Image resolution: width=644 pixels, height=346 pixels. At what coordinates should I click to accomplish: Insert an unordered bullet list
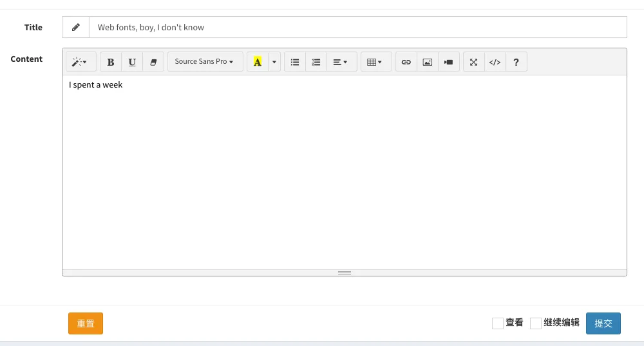point(295,62)
